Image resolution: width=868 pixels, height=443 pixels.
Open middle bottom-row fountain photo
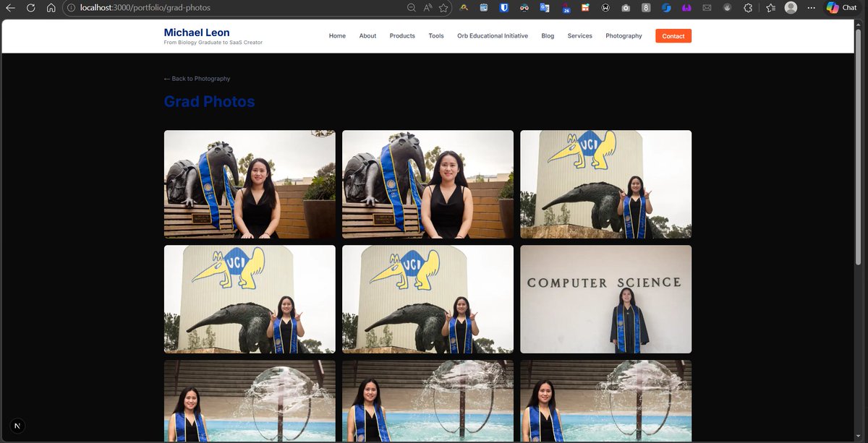click(427, 401)
